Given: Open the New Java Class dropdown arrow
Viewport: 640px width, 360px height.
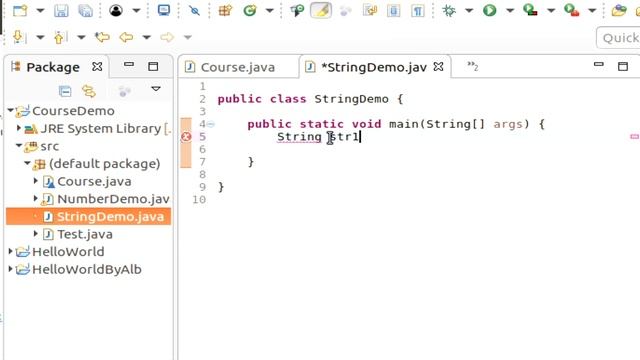Looking at the screenshot, I should (269, 10).
